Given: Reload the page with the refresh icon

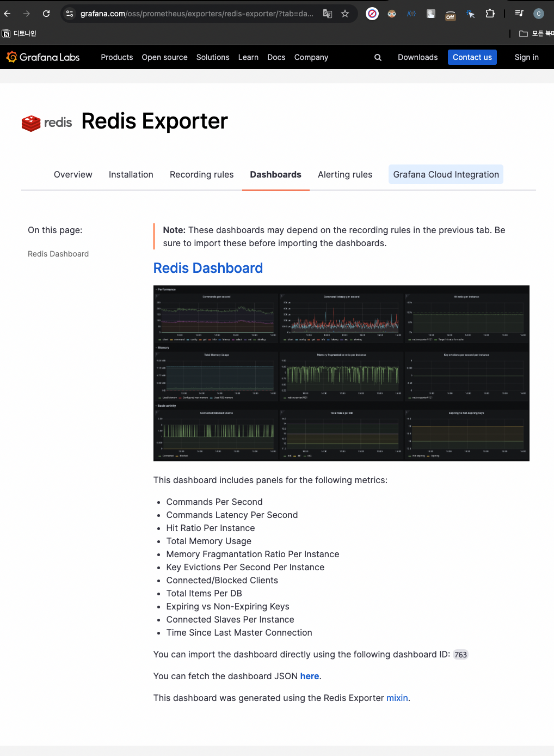Looking at the screenshot, I should pyautogui.click(x=46, y=14).
